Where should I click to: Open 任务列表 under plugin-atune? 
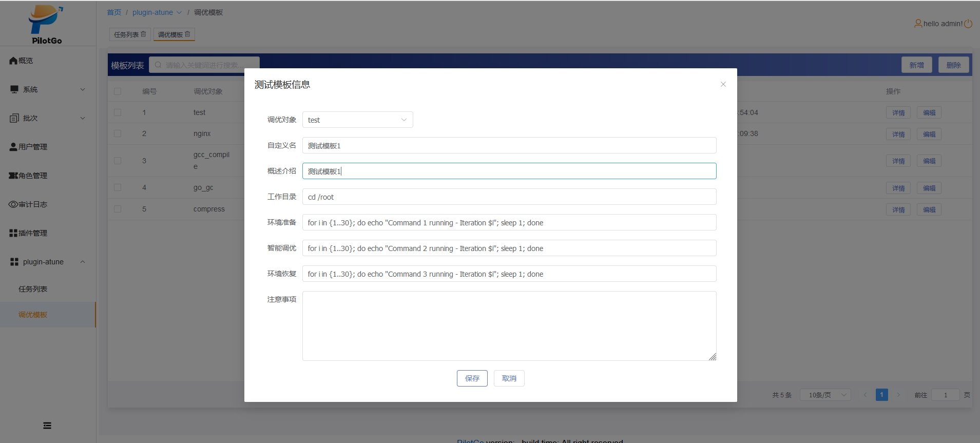click(33, 289)
